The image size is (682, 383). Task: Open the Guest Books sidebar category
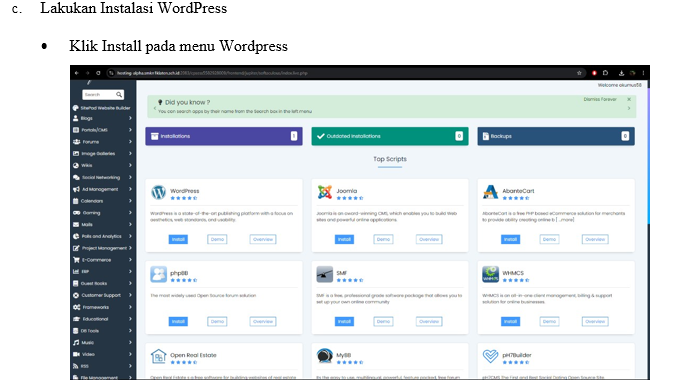103,283
